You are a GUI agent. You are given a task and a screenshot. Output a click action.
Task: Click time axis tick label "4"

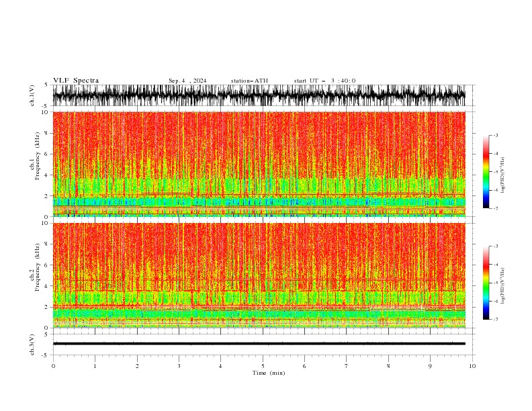pyautogui.click(x=220, y=366)
